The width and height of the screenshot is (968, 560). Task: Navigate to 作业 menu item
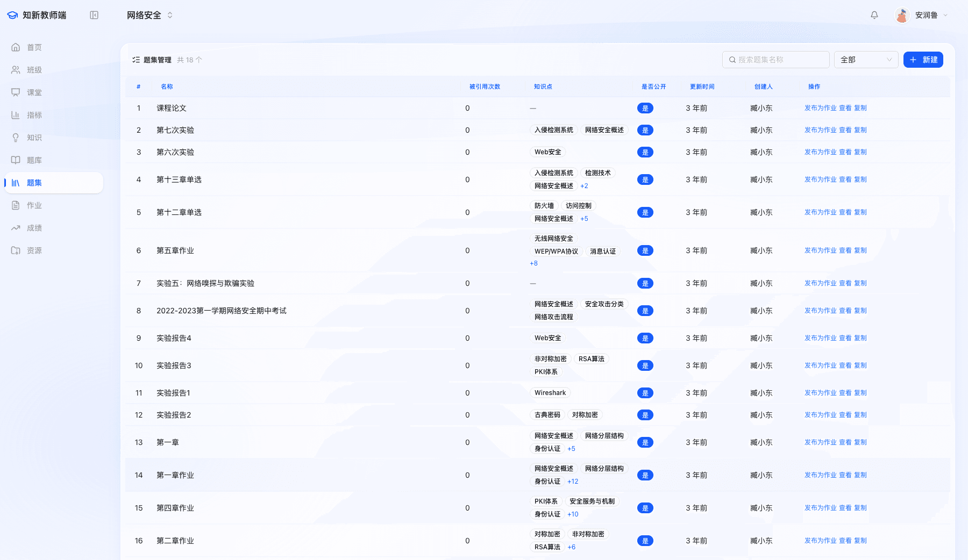34,205
